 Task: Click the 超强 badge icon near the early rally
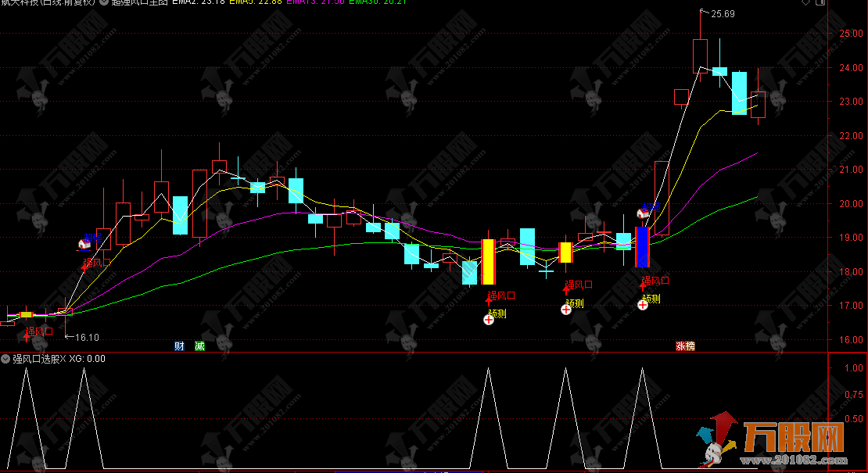(x=84, y=244)
